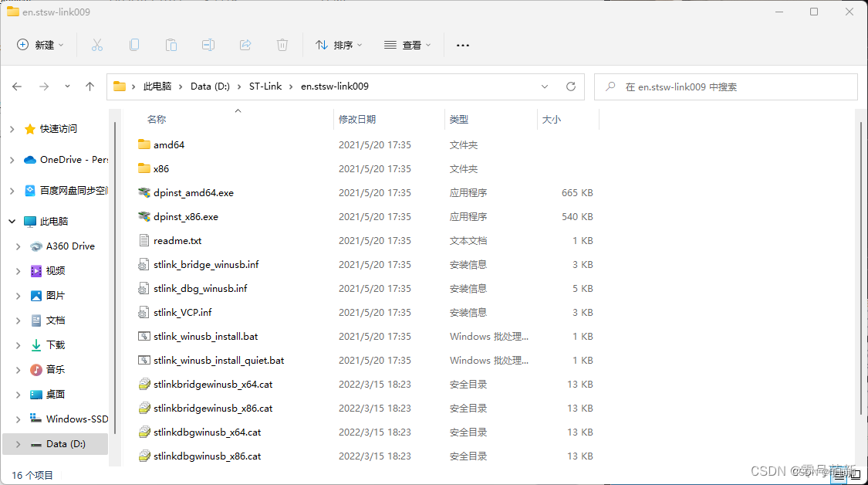Select stlinkdbgwinusb_x86.cat file name
868x485 pixels.
(x=207, y=456)
